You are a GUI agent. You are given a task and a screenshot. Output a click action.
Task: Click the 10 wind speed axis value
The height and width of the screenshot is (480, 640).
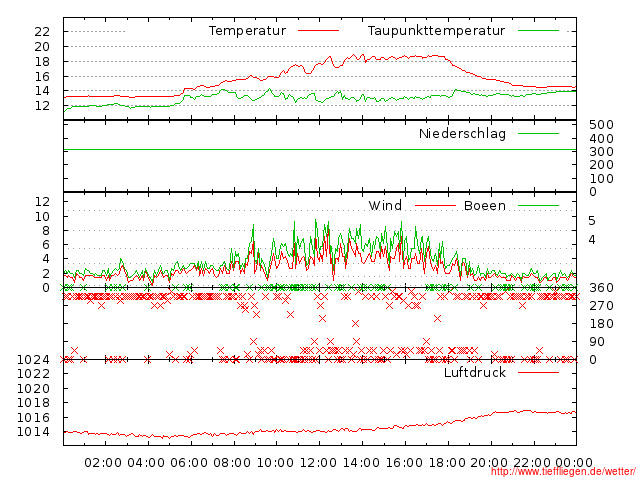click(x=42, y=216)
